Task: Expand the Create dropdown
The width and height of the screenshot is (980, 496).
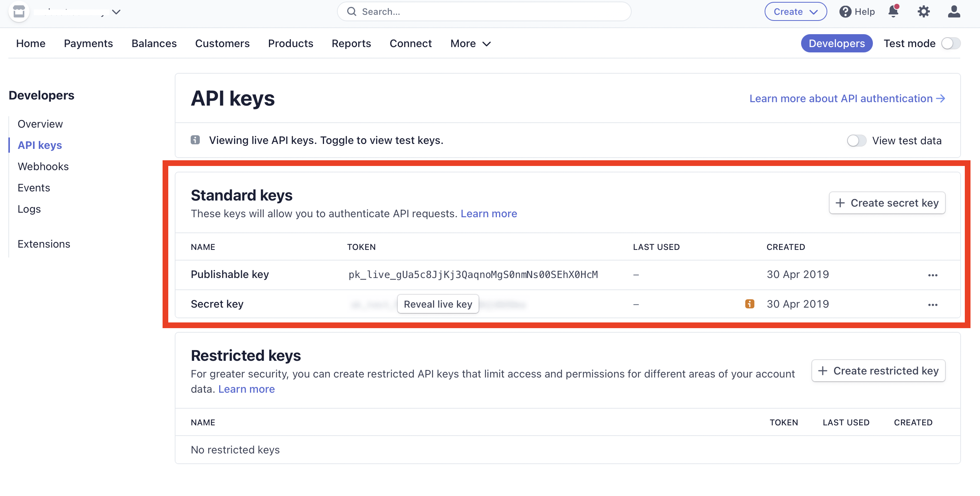Action: coord(795,11)
